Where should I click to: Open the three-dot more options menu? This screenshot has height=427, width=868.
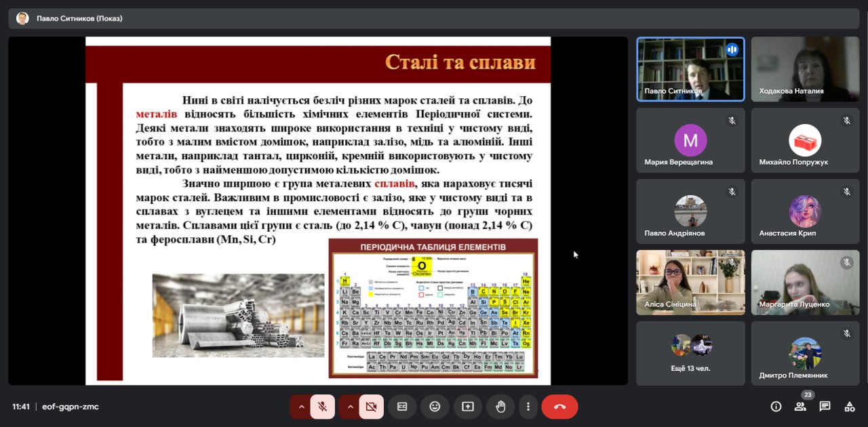click(x=528, y=407)
